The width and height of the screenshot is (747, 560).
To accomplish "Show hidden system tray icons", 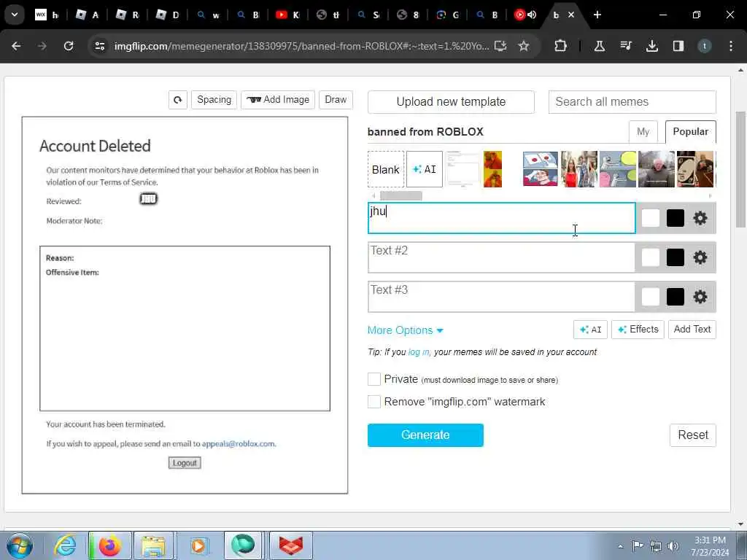I will pyautogui.click(x=620, y=546).
